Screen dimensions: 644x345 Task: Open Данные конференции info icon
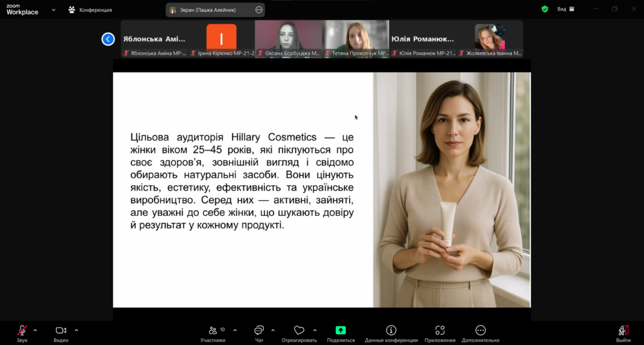coord(391,334)
